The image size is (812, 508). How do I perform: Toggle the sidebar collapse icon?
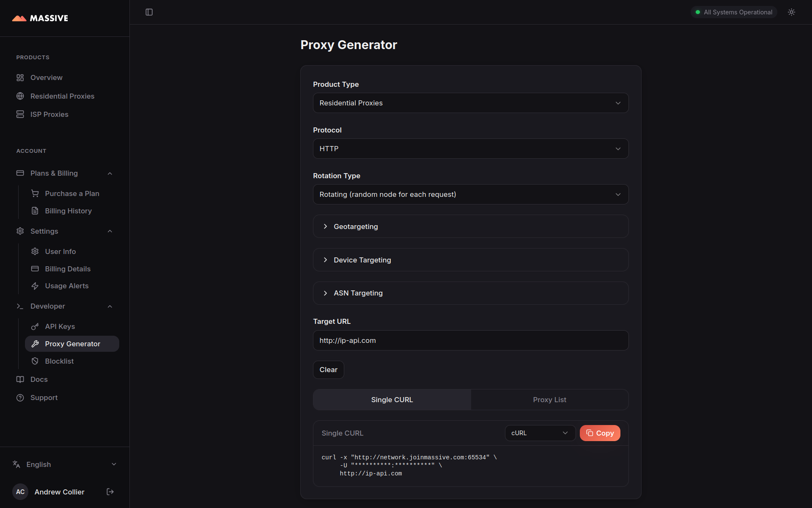click(x=149, y=12)
